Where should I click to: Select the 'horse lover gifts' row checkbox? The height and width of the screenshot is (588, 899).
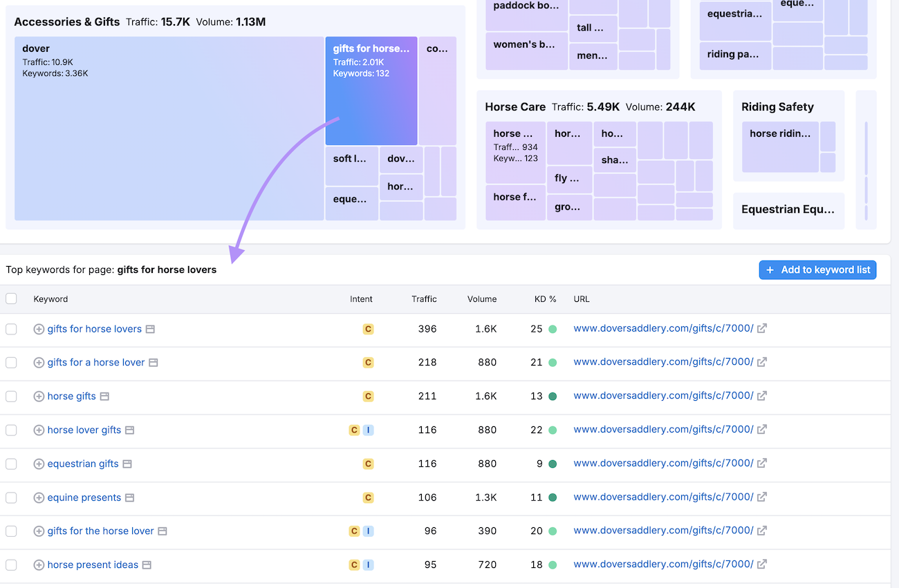(x=11, y=430)
